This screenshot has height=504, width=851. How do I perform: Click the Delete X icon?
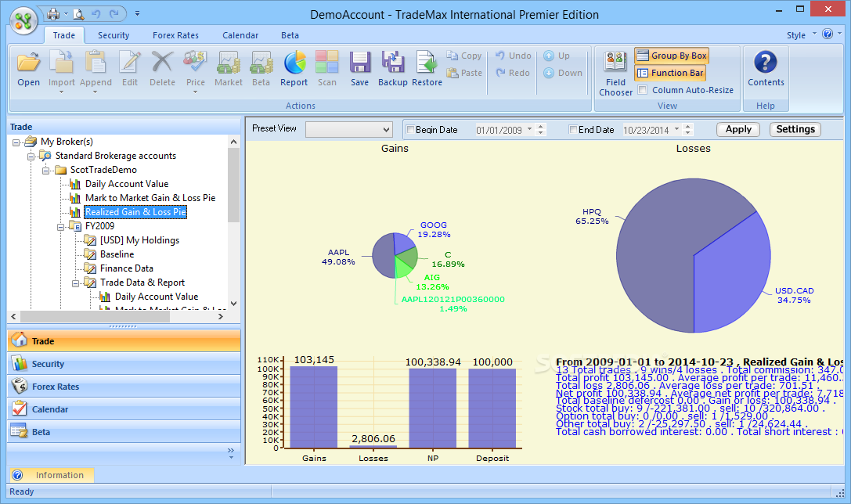(162, 62)
